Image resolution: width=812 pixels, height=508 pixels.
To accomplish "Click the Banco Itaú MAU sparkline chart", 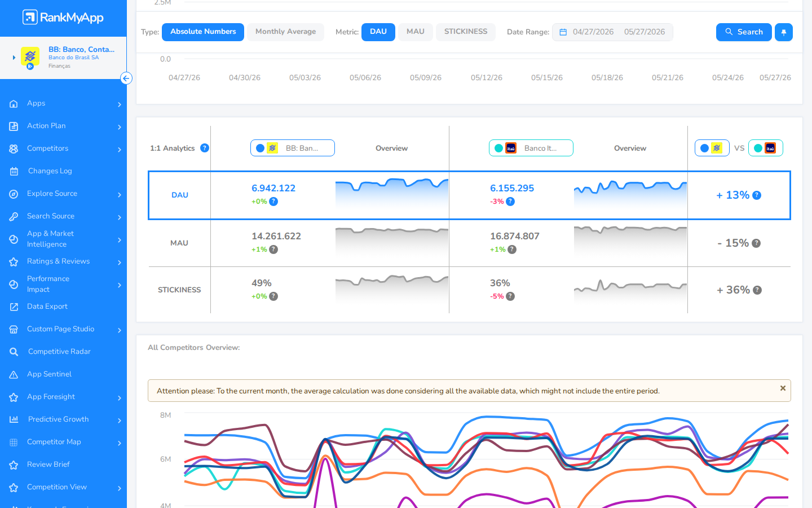I will 630,243.
